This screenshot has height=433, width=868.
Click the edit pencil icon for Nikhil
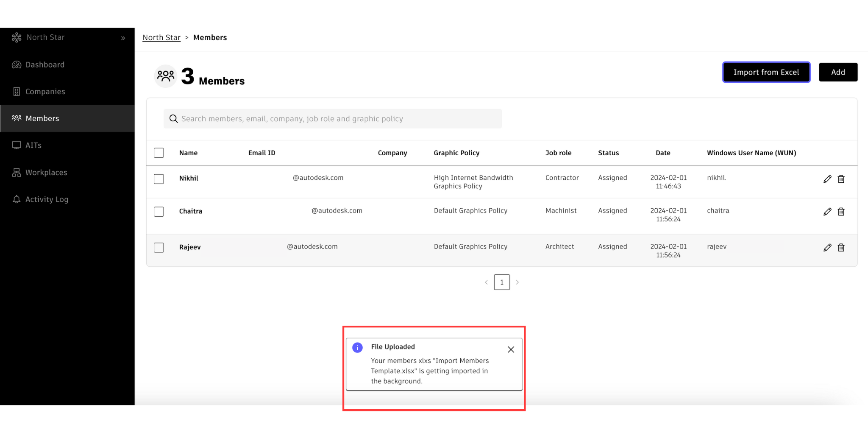827,179
